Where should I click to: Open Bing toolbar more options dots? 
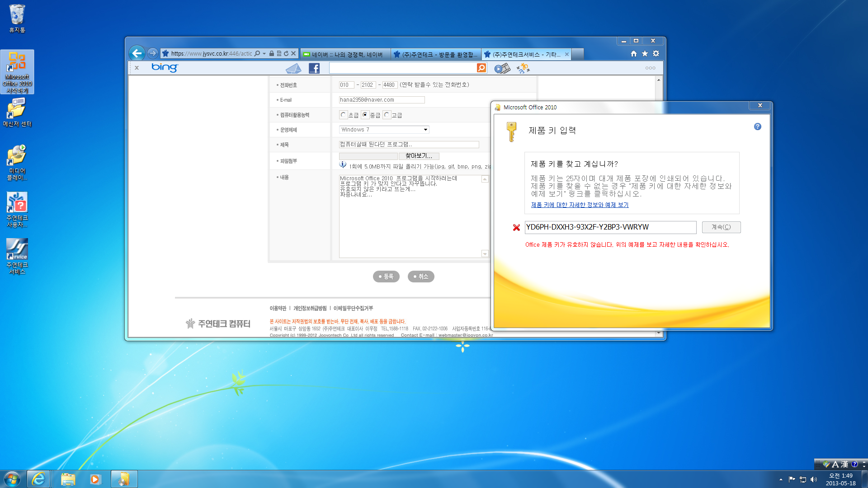tap(650, 68)
